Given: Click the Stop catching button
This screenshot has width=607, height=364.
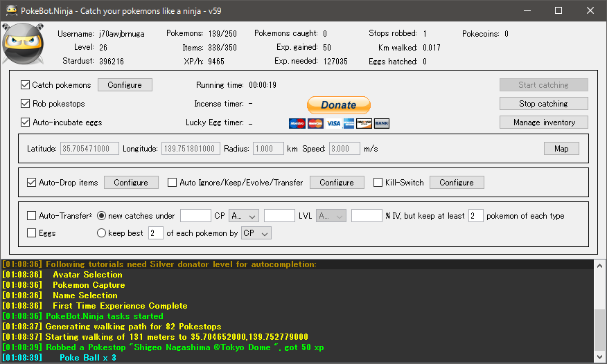Looking at the screenshot, I should click(x=543, y=104).
